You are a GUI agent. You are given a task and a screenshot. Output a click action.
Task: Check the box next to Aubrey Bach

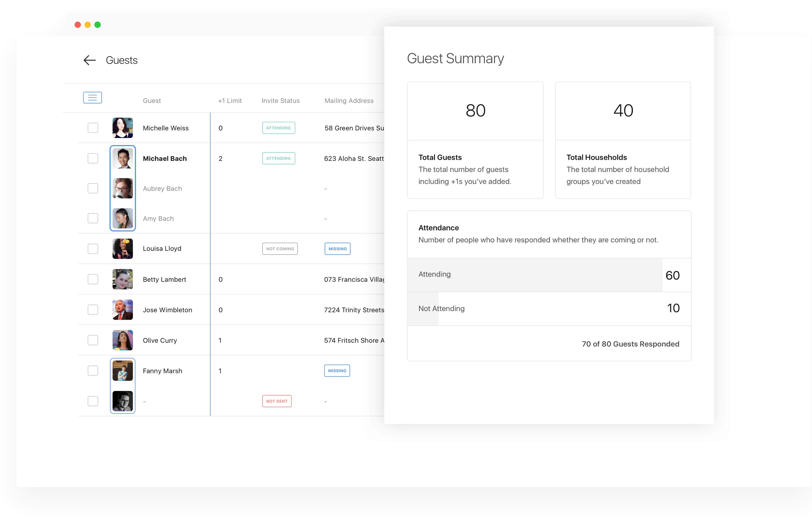(93, 188)
